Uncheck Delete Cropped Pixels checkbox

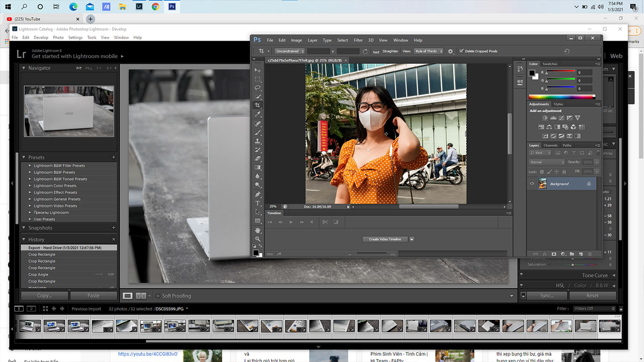461,51
